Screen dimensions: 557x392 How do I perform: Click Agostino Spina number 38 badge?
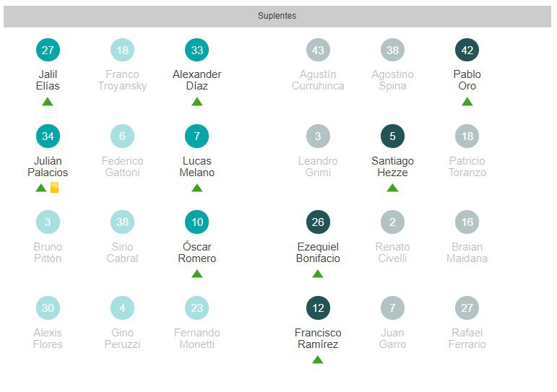click(x=392, y=50)
